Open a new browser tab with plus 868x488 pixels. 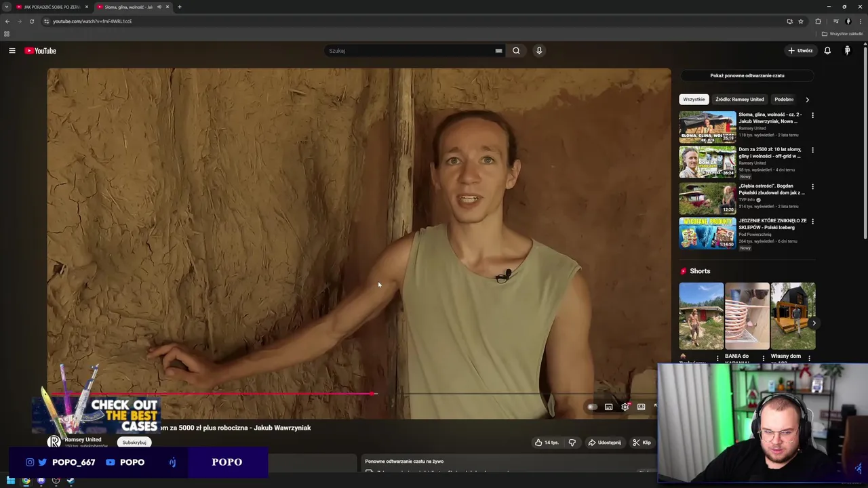pos(180,7)
